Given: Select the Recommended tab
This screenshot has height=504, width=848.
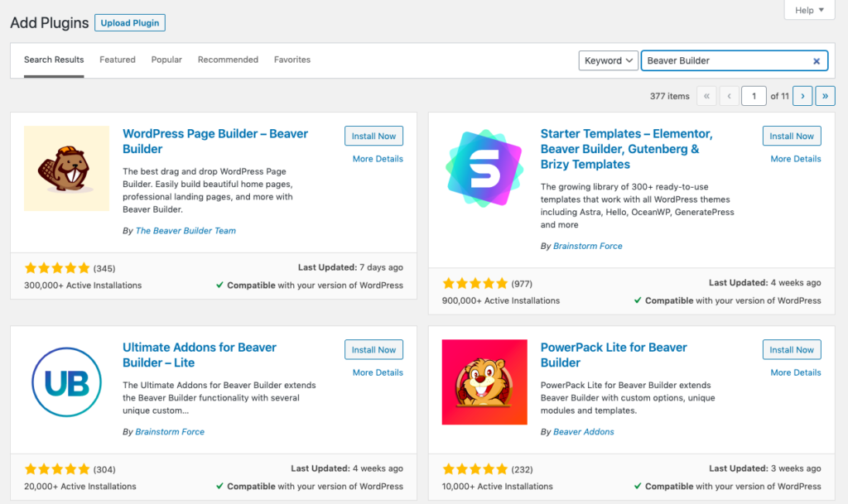Looking at the screenshot, I should click(228, 60).
